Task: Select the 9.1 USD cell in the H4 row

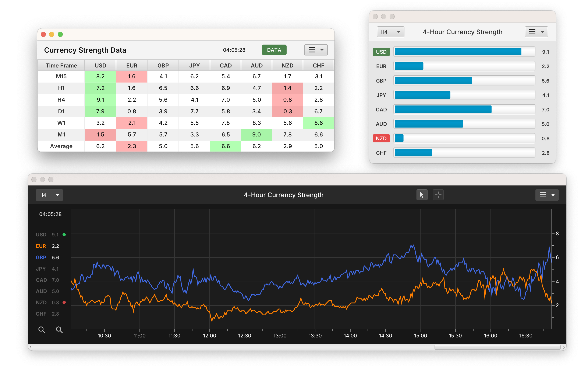Action: pyautogui.click(x=100, y=100)
